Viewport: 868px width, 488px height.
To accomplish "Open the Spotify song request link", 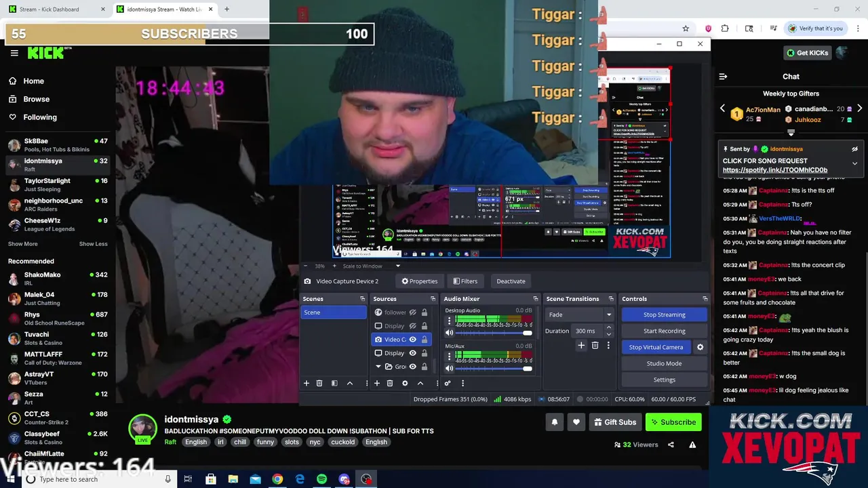I will [x=775, y=170].
